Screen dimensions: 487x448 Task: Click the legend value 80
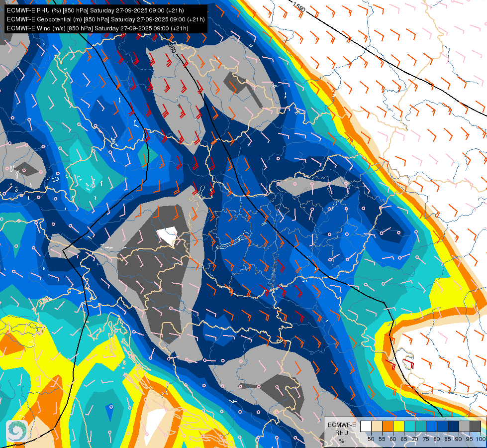point(437,440)
